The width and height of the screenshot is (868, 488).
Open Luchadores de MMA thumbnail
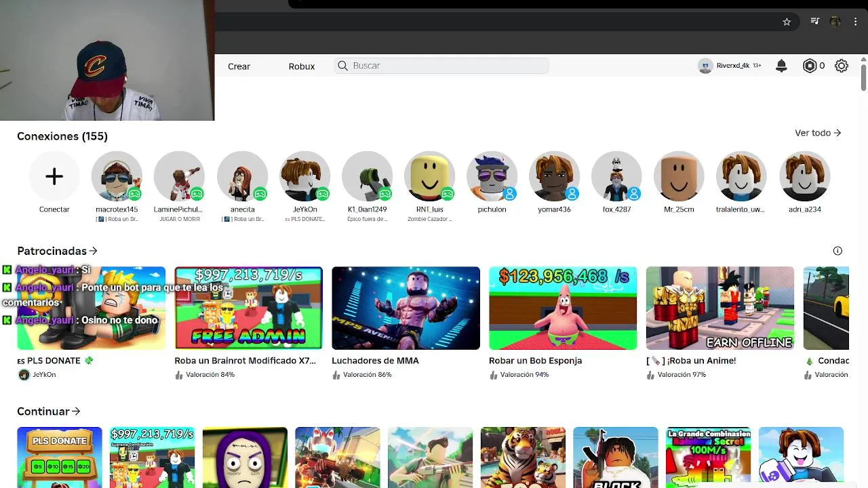(x=406, y=308)
